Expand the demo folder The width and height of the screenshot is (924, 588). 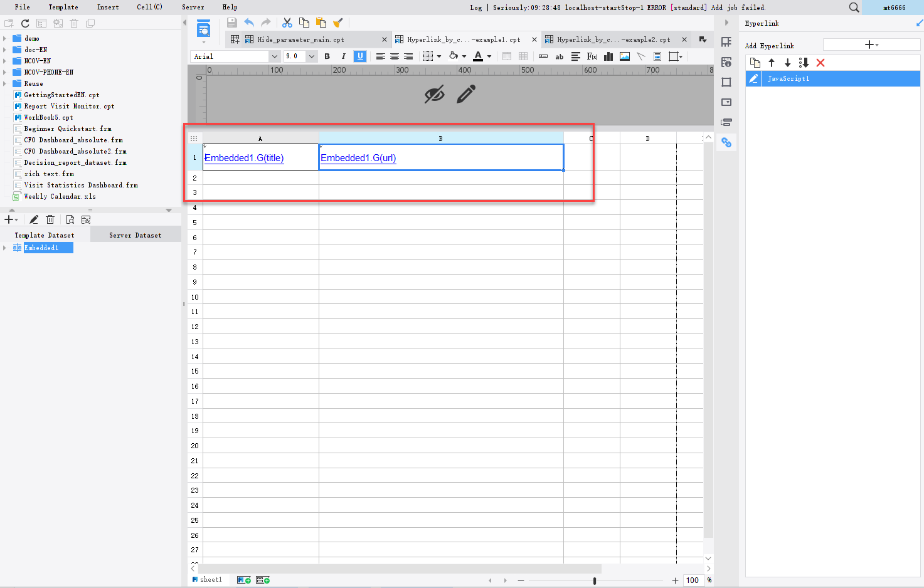click(x=5, y=38)
